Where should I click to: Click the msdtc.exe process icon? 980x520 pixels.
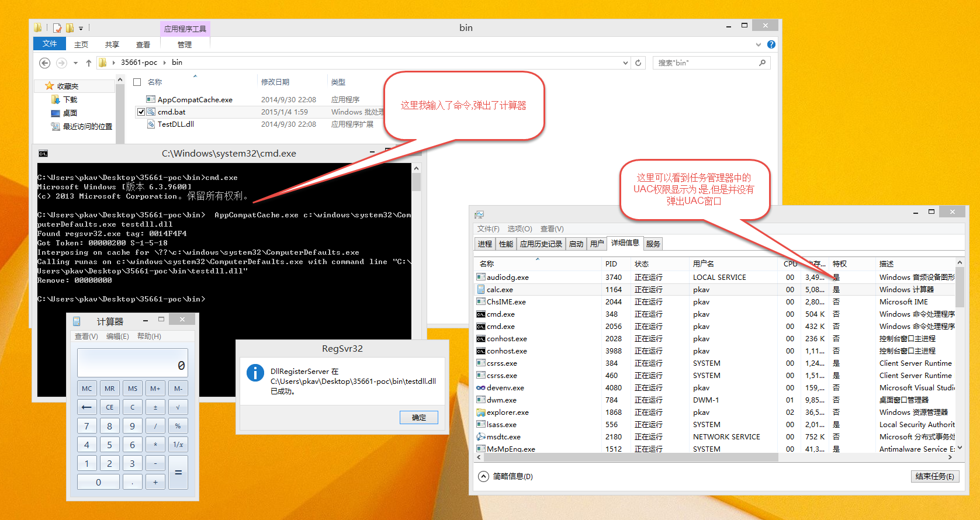481,436
